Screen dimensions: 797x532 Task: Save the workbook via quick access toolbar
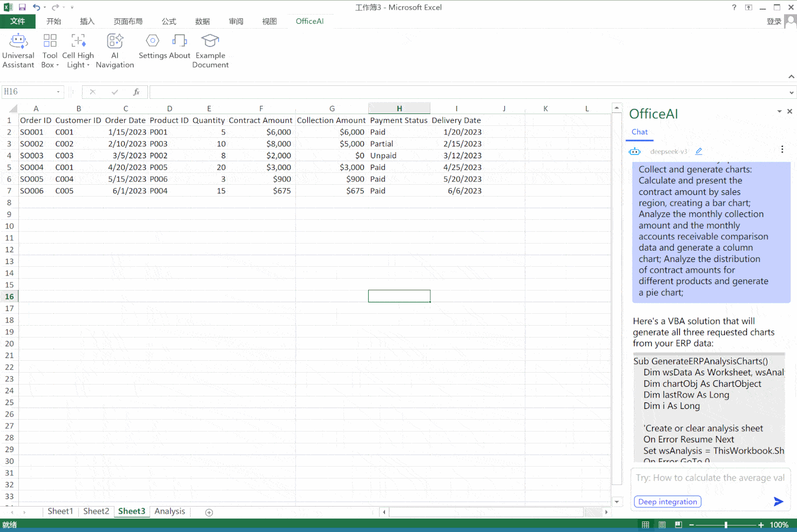point(22,8)
